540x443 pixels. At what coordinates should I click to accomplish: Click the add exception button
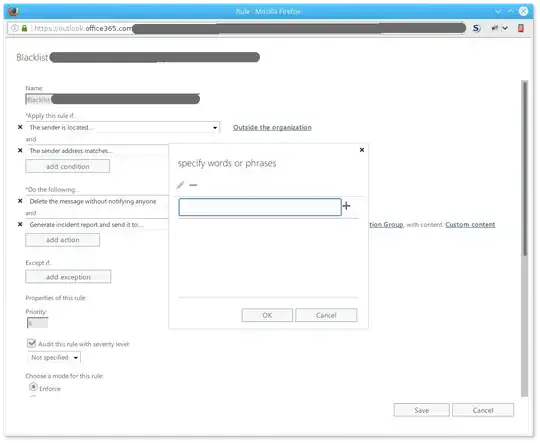(x=68, y=277)
